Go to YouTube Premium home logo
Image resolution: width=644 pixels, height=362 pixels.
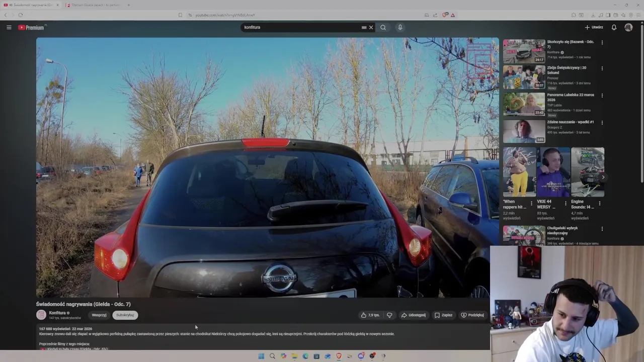(32, 28)
